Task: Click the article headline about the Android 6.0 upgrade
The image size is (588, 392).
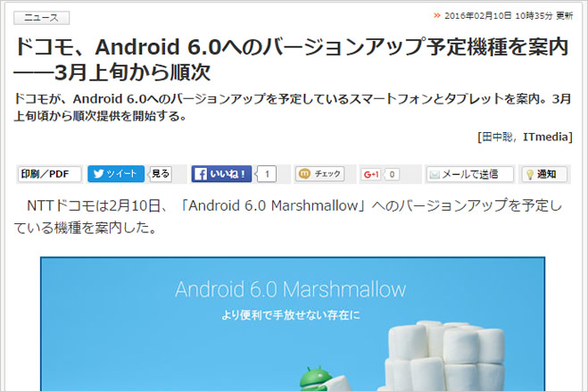Action: pos(292,59)
